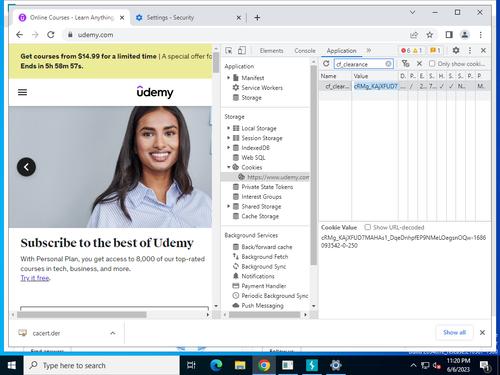Image resolution: width=500 pixels, height=375 pixels.
Task: Open the Chrome tab search chevron
Action: point(412,12)
